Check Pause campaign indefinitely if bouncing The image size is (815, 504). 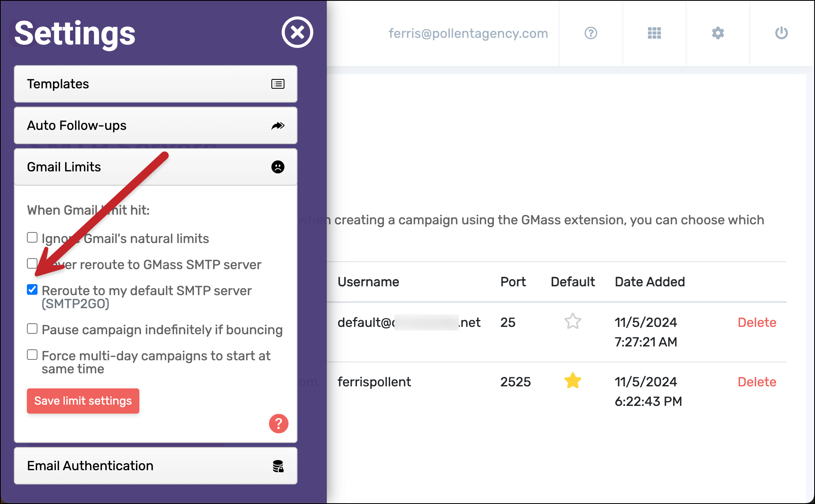click(x=32, y=329)
